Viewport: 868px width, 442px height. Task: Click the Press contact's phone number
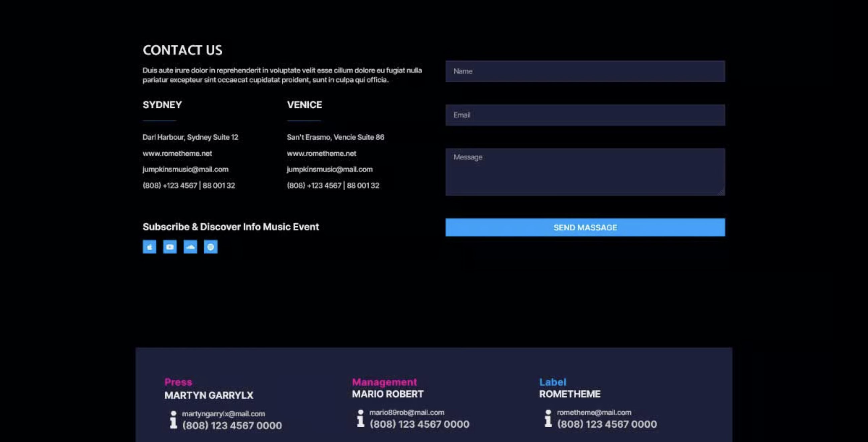(x=232, y=426)
